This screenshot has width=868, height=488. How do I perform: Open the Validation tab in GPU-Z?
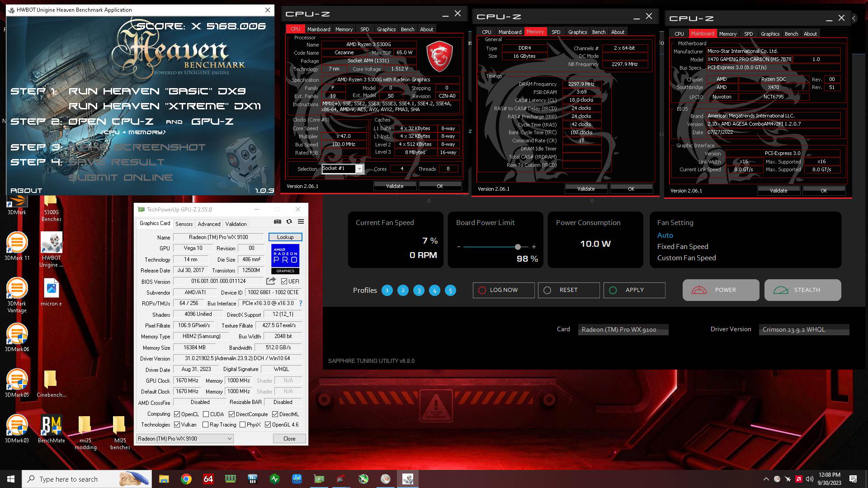click(x=236, y=224)
